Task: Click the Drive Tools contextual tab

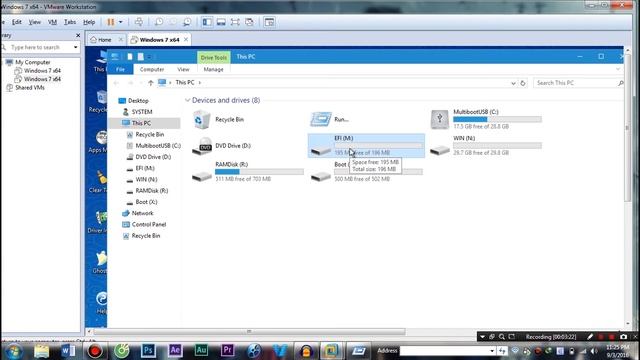Action: [x=213, y=58]
